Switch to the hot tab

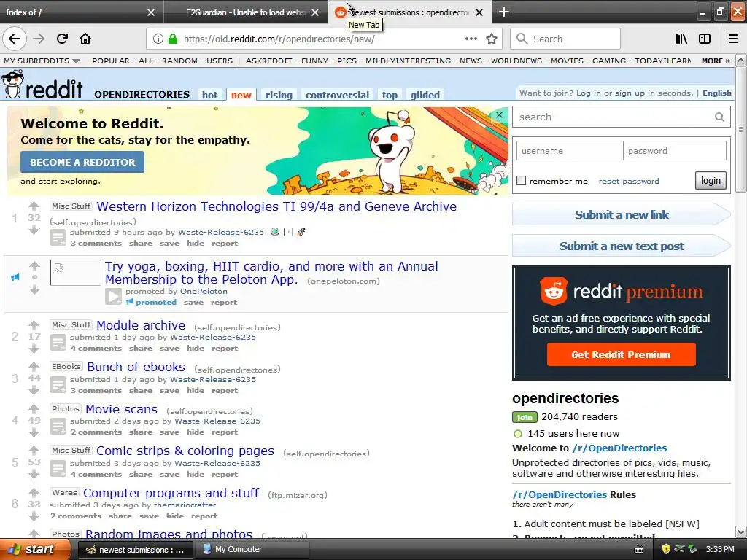[209, 95]
